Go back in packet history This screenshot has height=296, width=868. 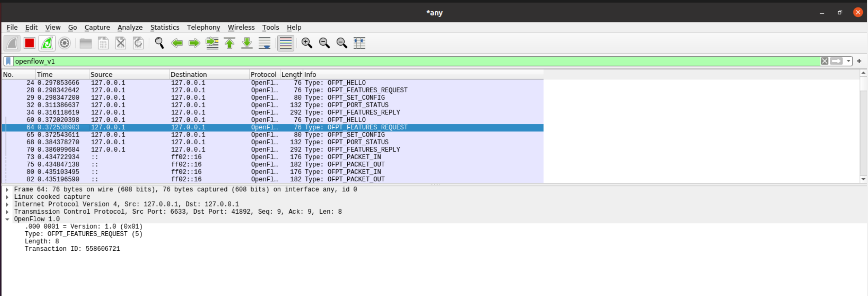(177, 43)
